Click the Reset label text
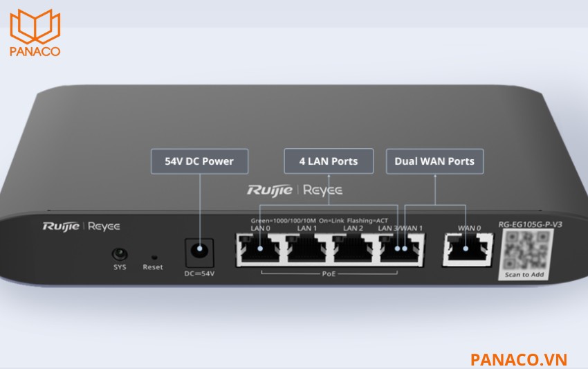This screenshot has height=369, width=588. point(153,267)
